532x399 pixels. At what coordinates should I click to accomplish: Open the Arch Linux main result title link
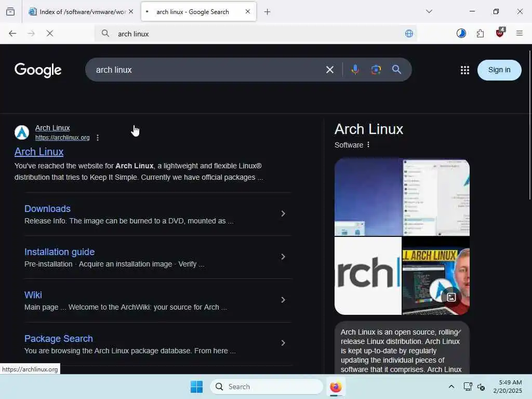pyautogui.click(x=39, y=152)
